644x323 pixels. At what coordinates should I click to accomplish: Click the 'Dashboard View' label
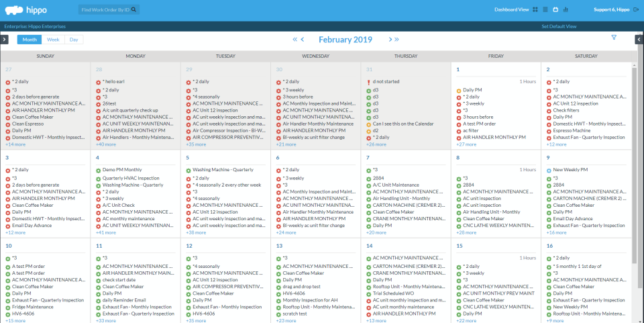pos(511,9)
